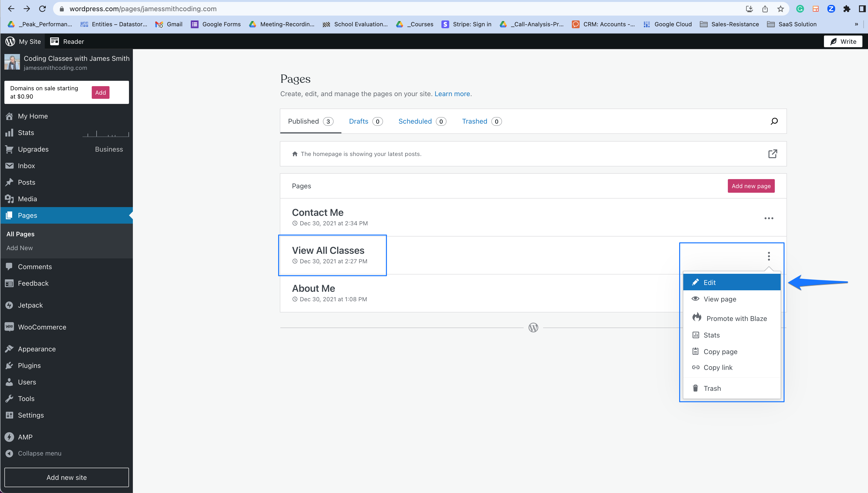Viewport: 868px width, 493px height.
Task: Open the Sales-Resistance bookmarks folder
Action: point(729,24)
